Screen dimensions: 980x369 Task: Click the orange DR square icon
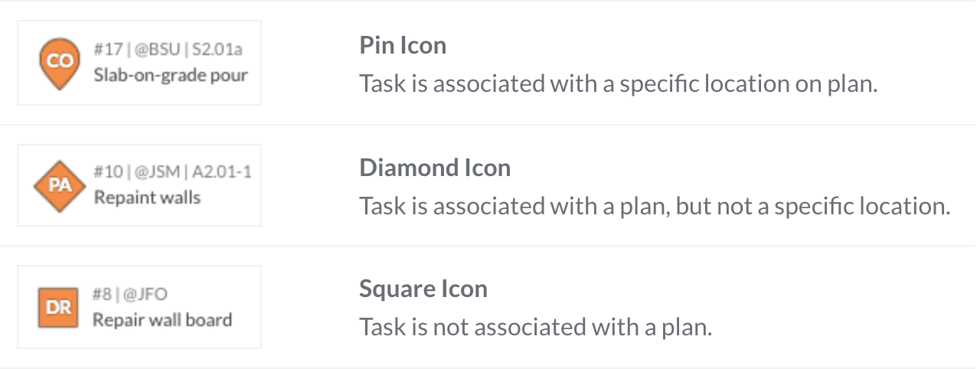[58, 307]
